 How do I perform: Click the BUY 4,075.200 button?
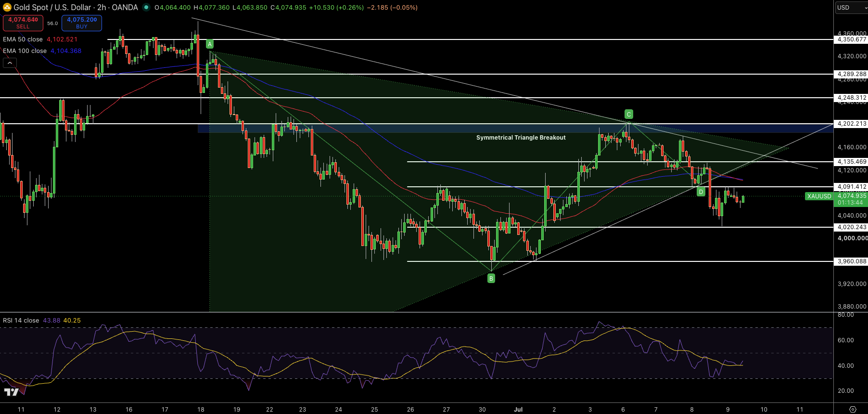(82, 23)
